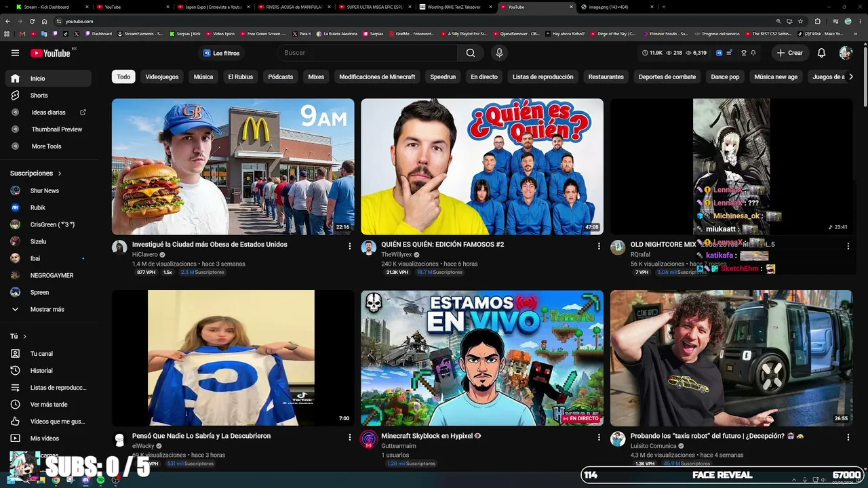
Task: Open Historial in the sidebar
Action: click(x=47, y=371)
